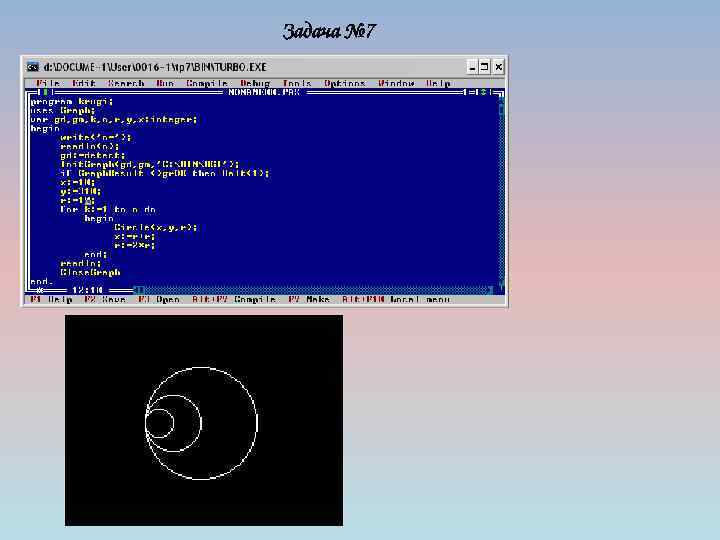This screenshot has height=540, width=720.
Task: Click the 'if GraphResult' code line
Action: pos(164,174)
